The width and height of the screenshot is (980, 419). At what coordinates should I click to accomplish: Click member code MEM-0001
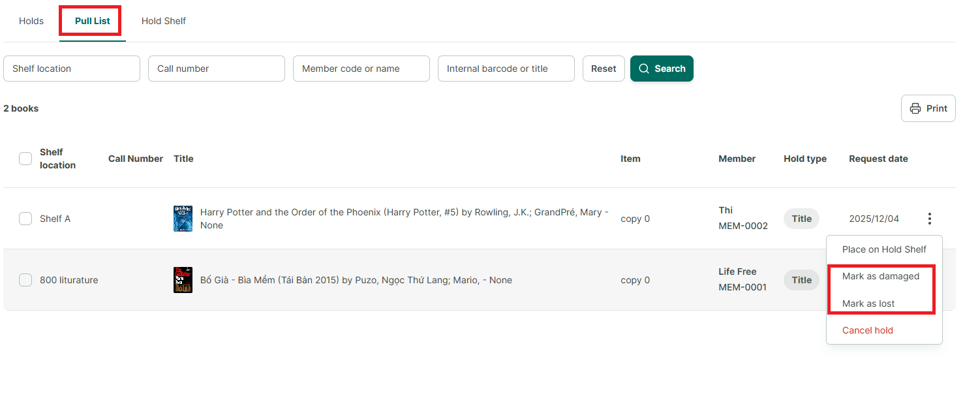743,287
